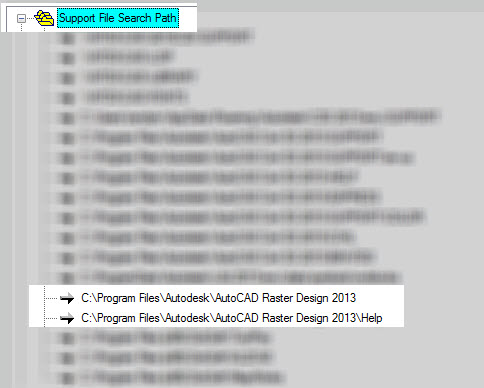This screenshot has width=484, height=388.
Task: Select the blurred entry directly above the Raster Design 2013 path
Action: point(242,277)
